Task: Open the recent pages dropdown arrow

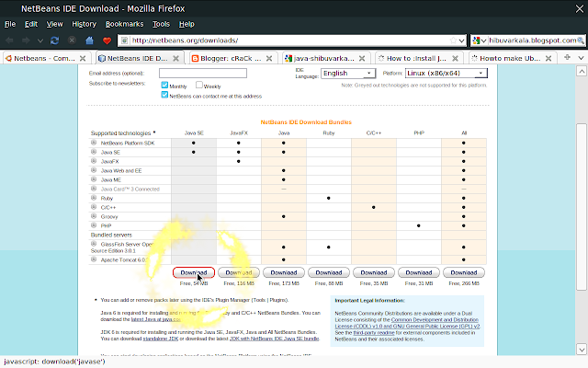Action: click(40, 40)
